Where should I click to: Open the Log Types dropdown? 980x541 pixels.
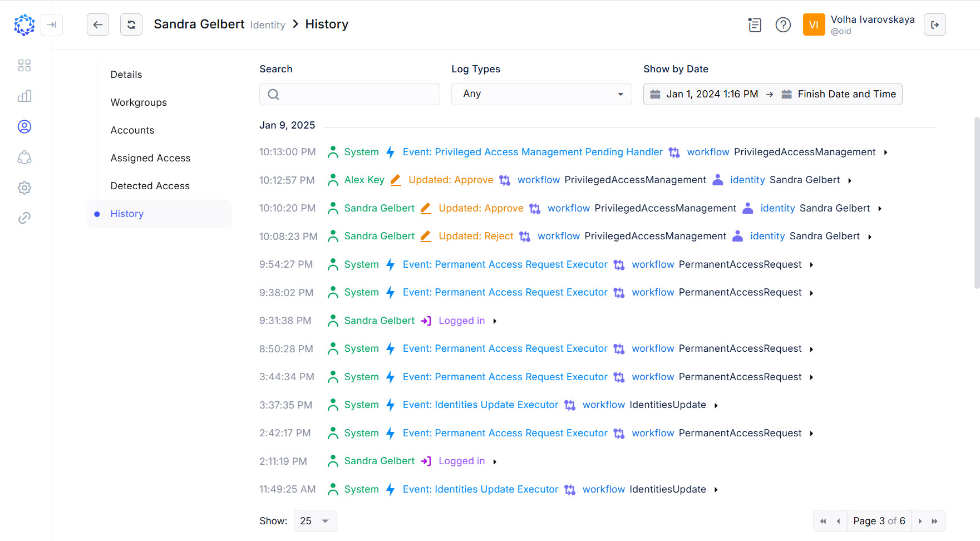[541, 94]
